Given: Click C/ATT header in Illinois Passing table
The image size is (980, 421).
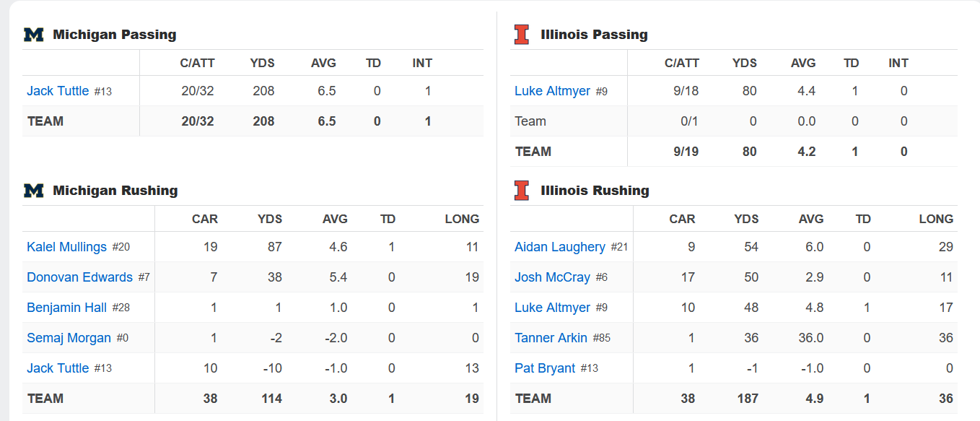Looking at the screenshot, I should pos(681,63).
